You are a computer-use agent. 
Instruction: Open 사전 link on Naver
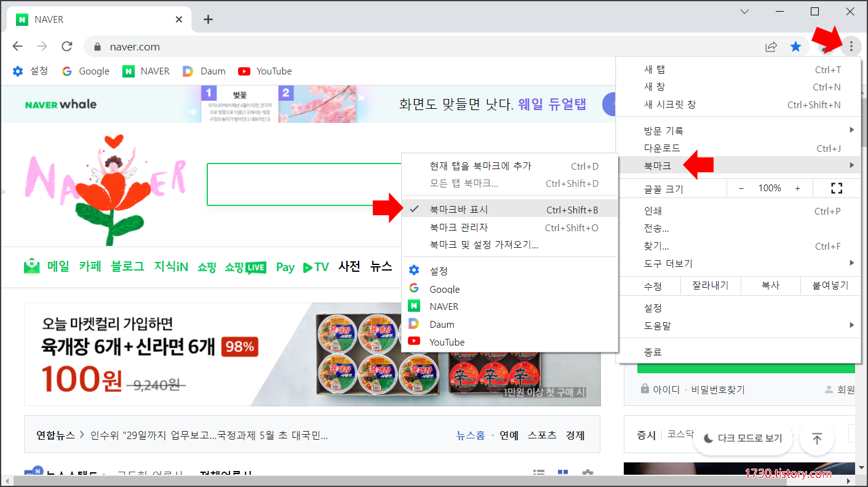(x=349, y=266)
